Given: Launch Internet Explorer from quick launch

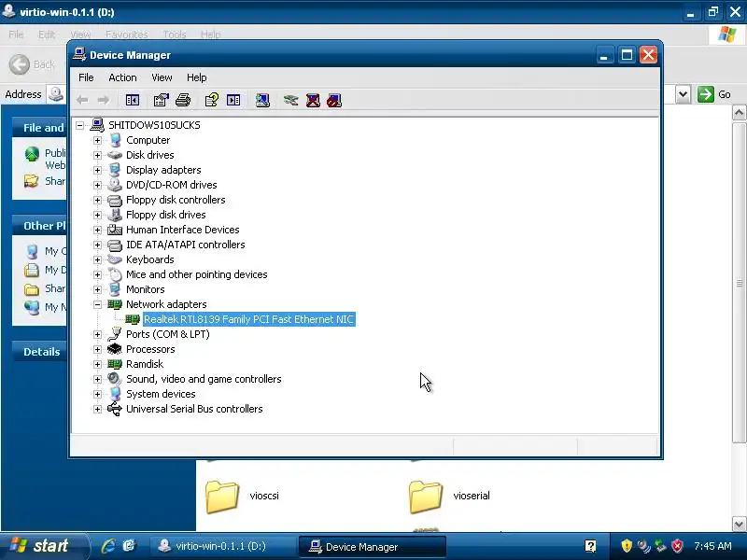Looking at the screenshot, I should pyautogui.click(x=108, y=546).
